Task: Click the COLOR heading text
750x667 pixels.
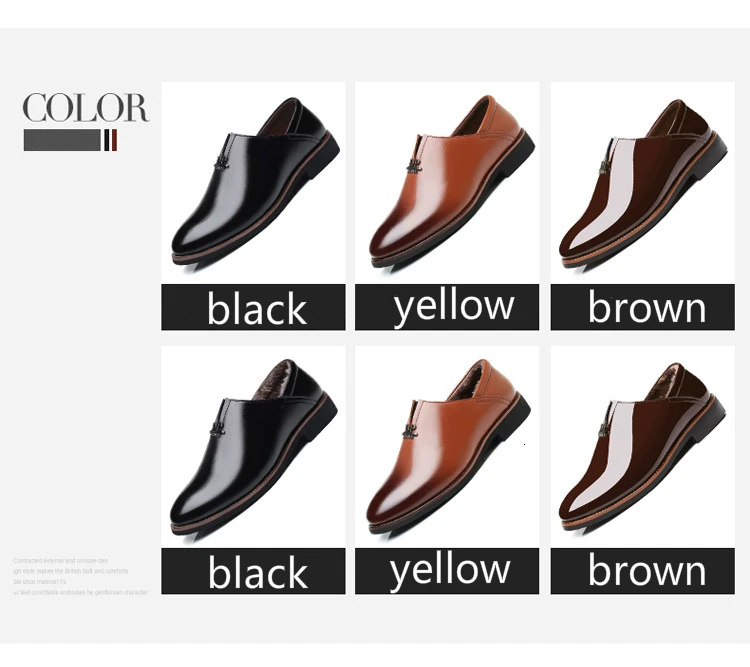Action: 86,108
